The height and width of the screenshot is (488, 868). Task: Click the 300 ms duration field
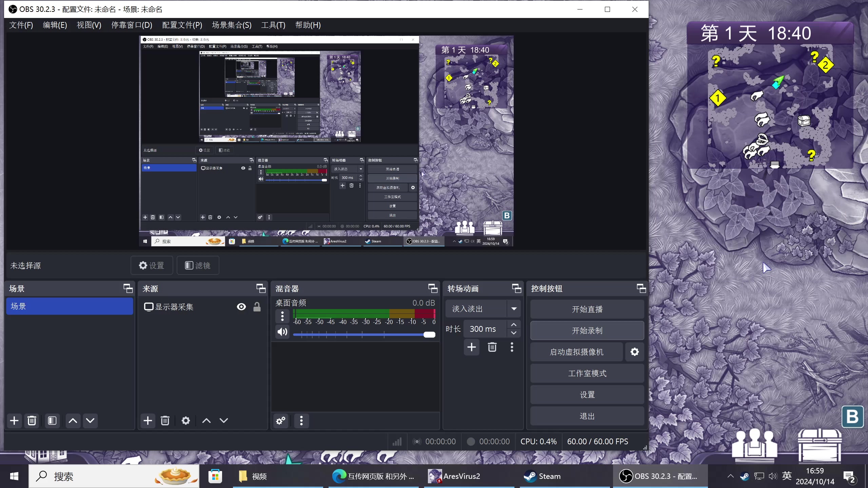pyautogui.click(x=485, y=329)
